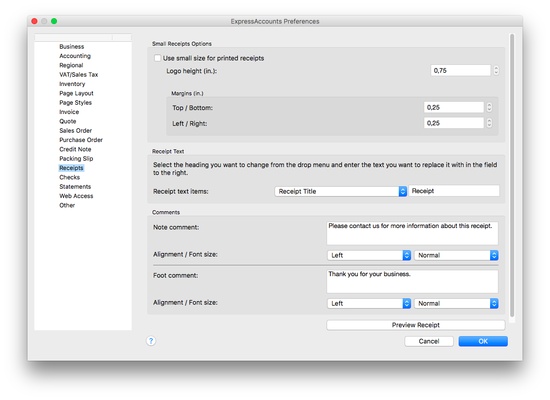Edit the Receipt title replacement text field
This screenshot has width=550, height=400.
click(454, 191)
